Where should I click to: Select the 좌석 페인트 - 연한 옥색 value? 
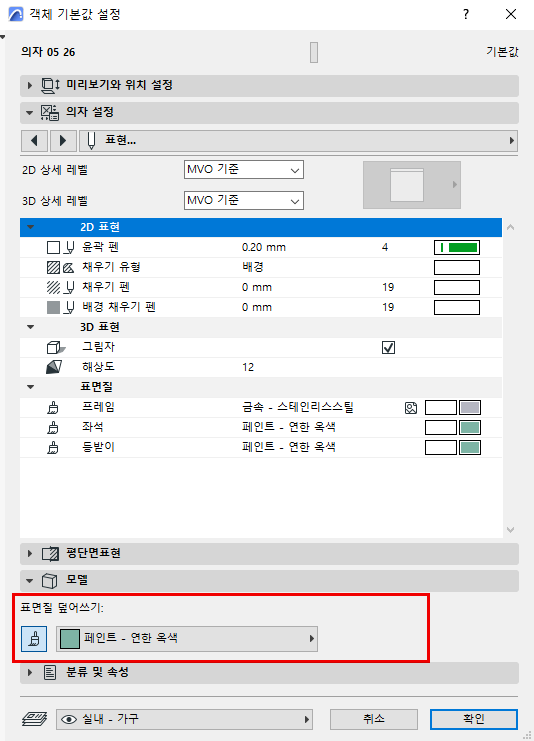(x=289, y=427)
